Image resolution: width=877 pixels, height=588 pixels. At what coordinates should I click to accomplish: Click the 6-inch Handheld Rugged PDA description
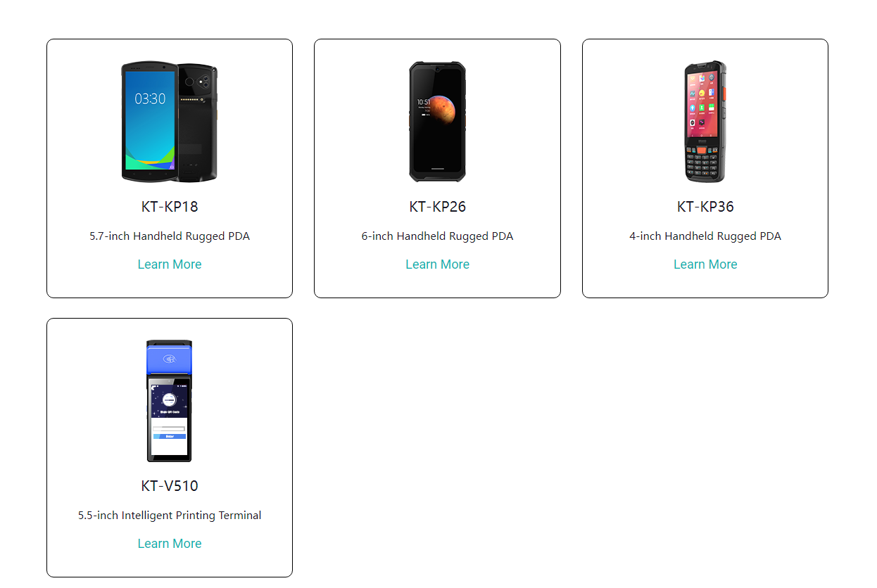click(x=437, y=236)
